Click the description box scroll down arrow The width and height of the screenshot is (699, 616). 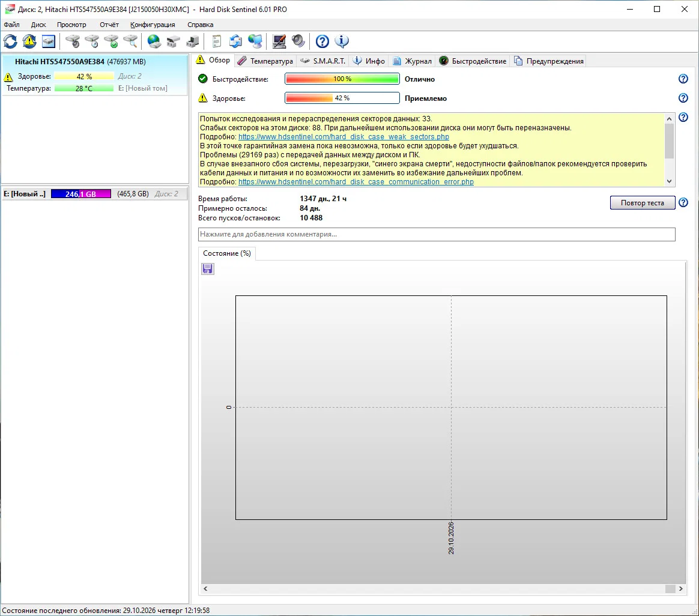pos(669,181)
